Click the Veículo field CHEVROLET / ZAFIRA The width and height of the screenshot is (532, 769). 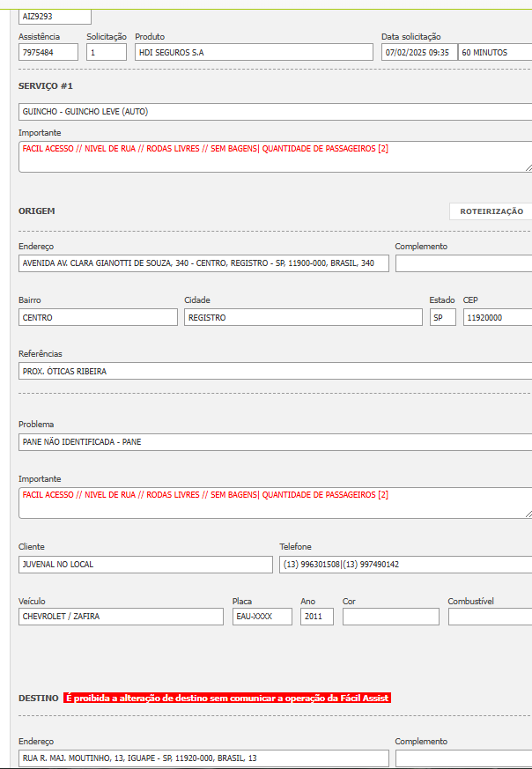(121, 617)
